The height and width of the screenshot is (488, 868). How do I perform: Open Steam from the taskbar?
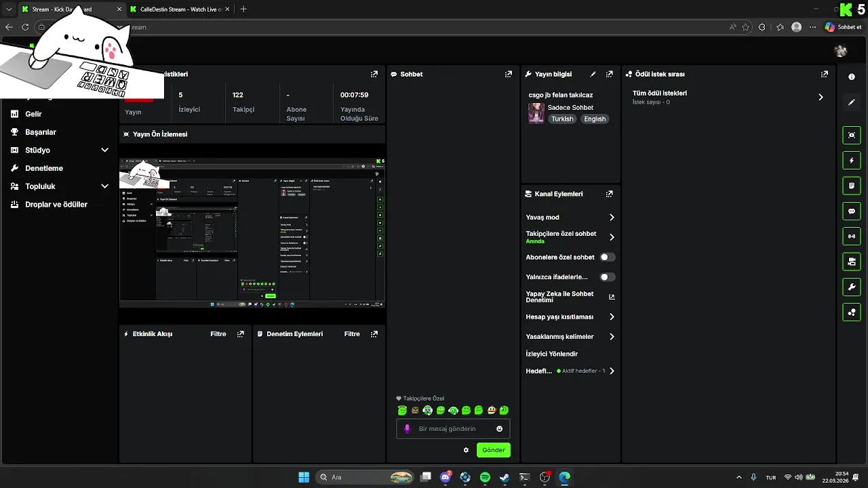tap(505, 477)
